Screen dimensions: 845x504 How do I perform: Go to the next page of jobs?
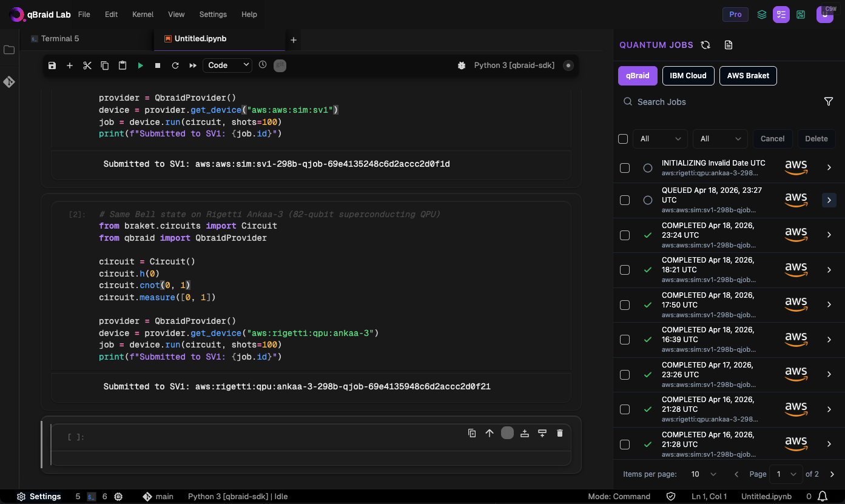[832, 474]
